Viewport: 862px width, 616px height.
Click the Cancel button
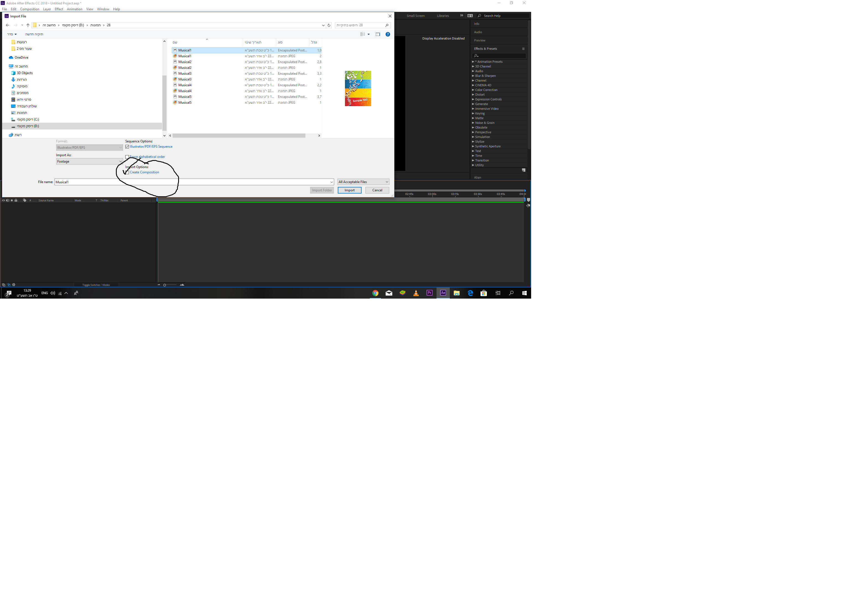click(x=377, y=190)
